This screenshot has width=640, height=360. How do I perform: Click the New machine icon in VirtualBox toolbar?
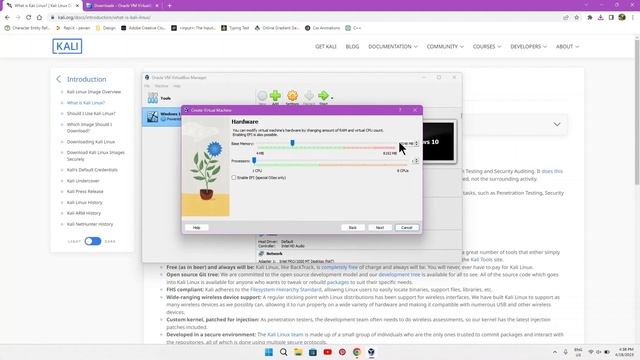pos(262,96)
